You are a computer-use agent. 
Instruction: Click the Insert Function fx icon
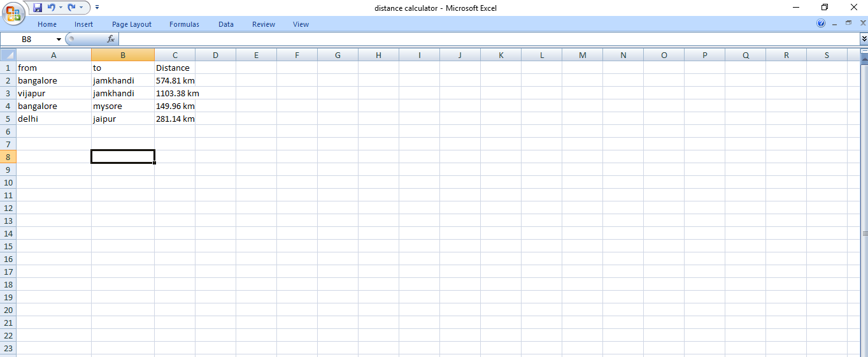111,39
